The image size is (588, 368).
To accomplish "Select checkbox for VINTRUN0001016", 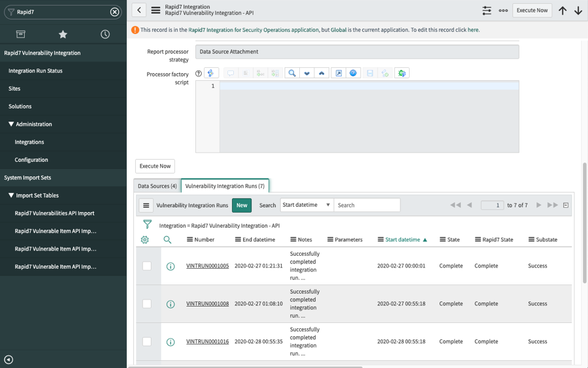I will coord(147,341).
